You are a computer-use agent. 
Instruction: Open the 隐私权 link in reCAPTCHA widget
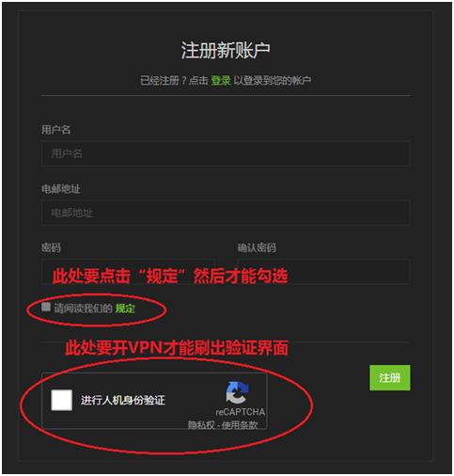[201, 425]
